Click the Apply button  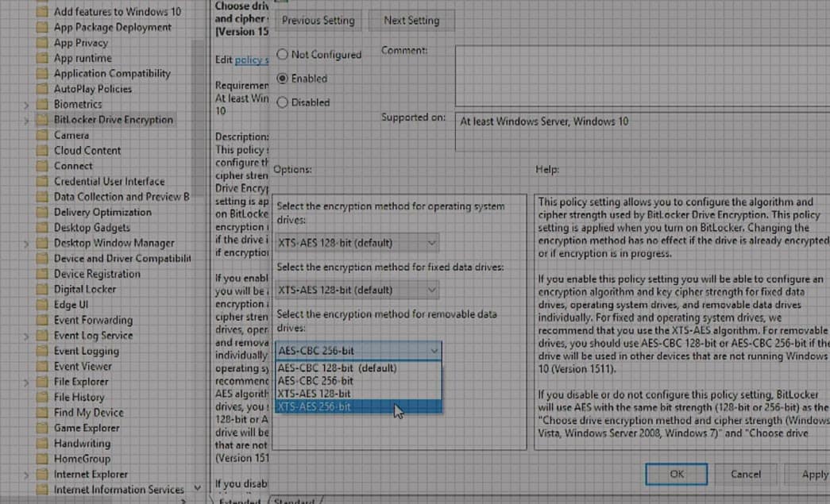[x=808, y=474]
